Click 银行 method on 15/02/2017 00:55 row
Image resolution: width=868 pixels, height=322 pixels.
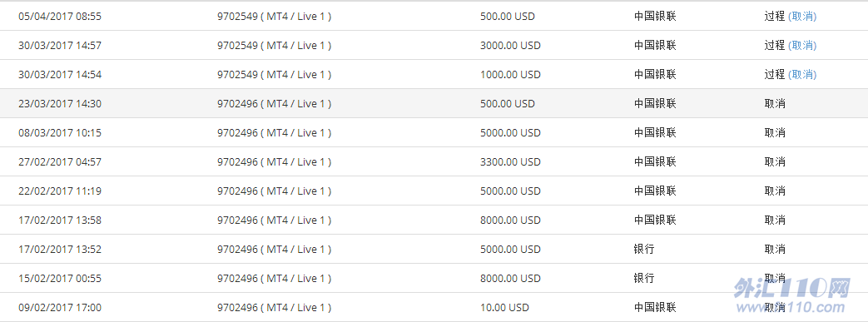point(644,278)
